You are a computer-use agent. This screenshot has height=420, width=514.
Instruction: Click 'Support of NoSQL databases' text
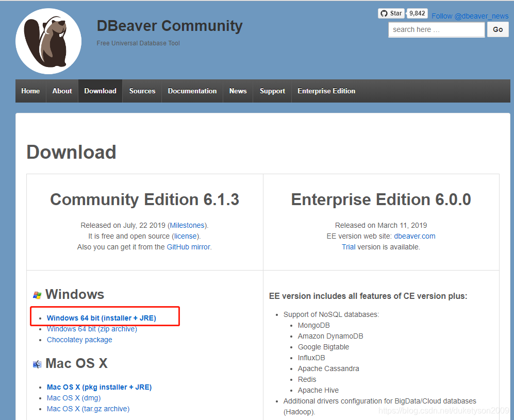(331, 314)
